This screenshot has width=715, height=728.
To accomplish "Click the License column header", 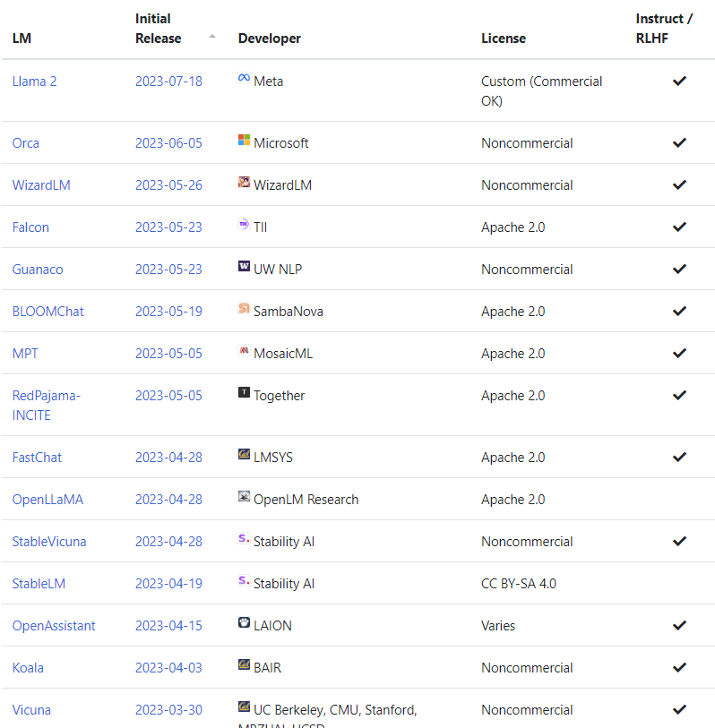I will 504,39.
